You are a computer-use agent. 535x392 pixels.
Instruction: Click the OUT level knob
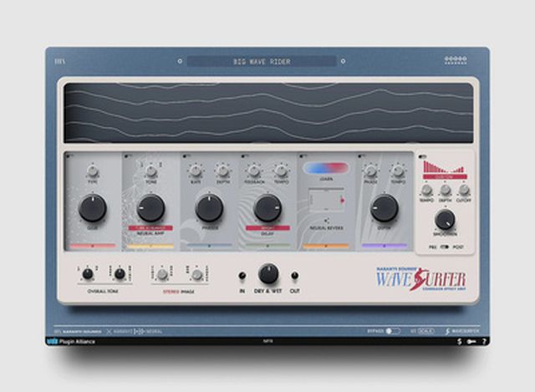tap(295, 275)
